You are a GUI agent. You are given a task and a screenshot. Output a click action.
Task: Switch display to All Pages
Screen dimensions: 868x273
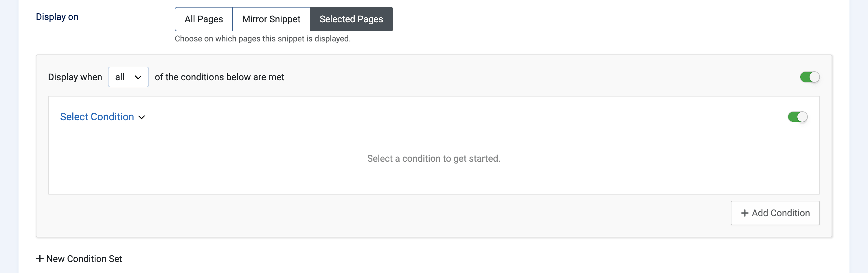pyautogui.click(x=204, y=19)
